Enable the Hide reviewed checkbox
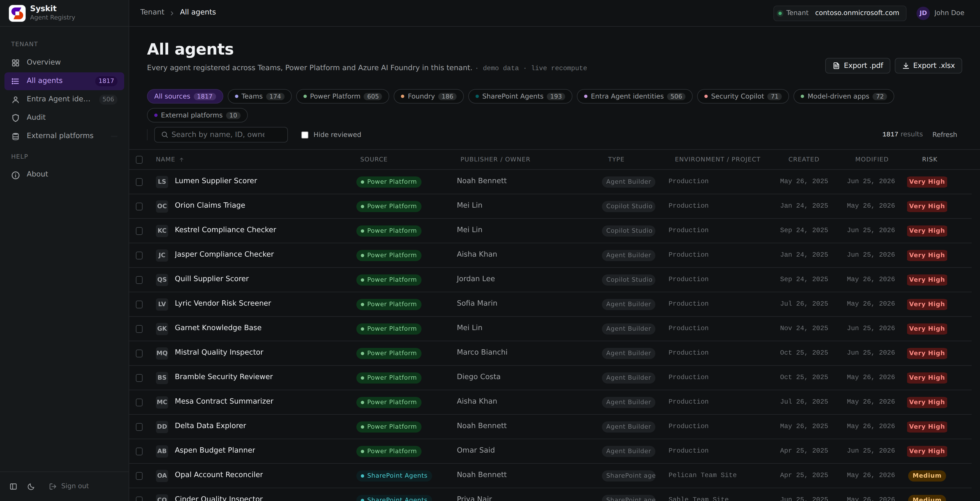The width and height of the screenshot is (980, 501). click(305, 135)
